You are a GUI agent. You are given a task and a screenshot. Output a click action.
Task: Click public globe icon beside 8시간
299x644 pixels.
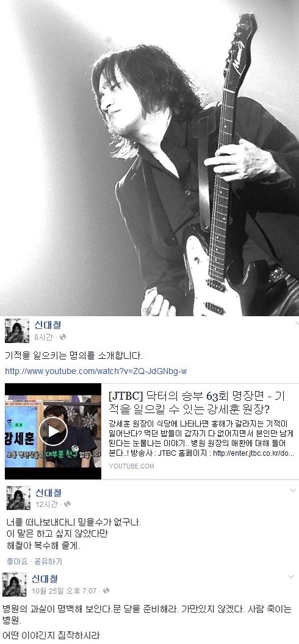click(x=62, y=337)
